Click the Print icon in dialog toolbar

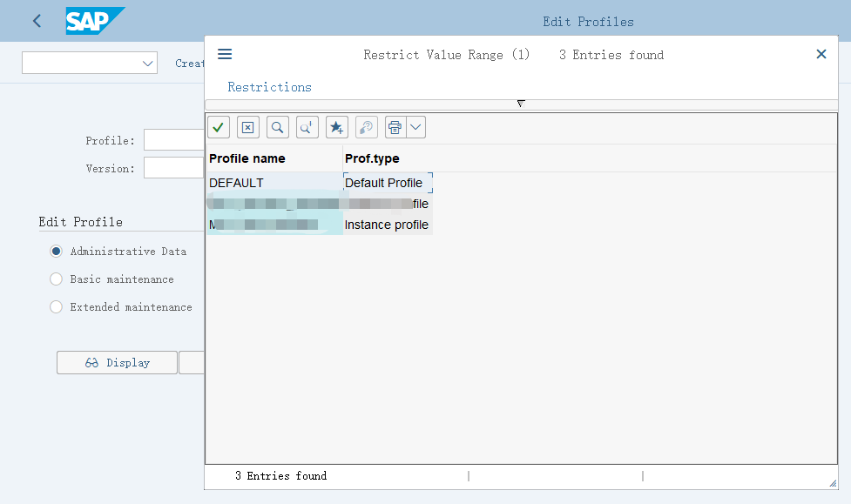(x=395, y=127)
